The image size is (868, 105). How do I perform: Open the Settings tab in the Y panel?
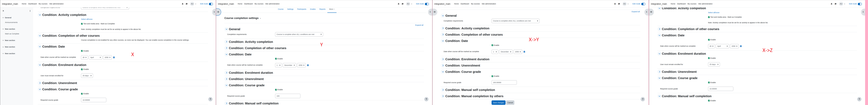click(x=290, y=9)
